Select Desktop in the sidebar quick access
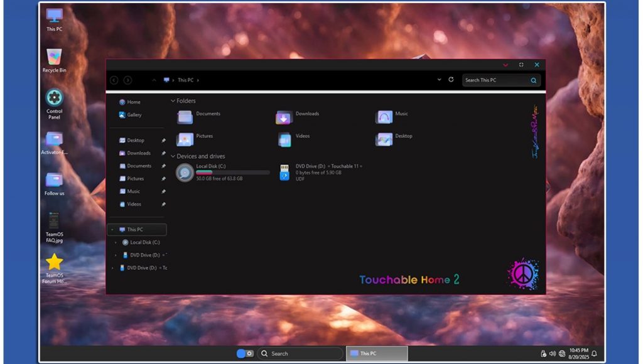Screen dimensions: 643x364 coord(131,140)
